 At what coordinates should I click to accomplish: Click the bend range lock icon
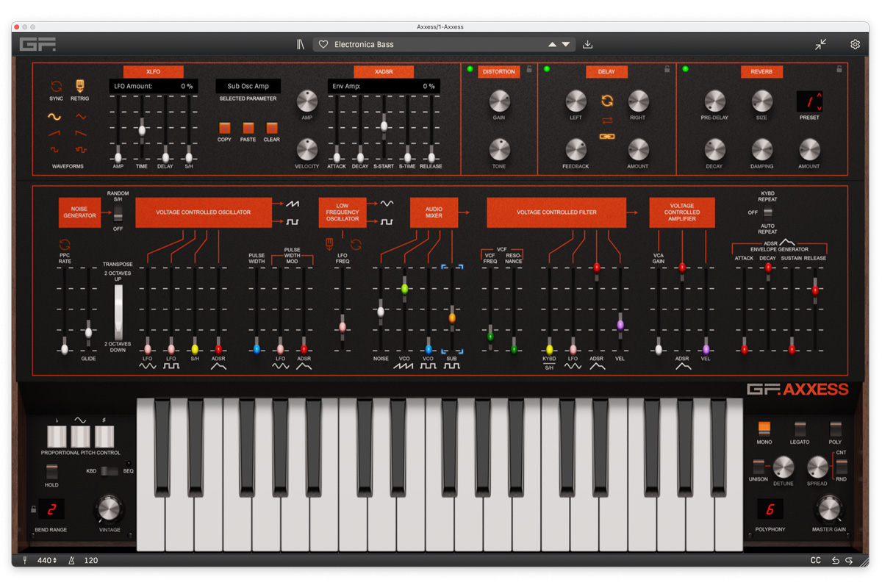coord(32,509)
